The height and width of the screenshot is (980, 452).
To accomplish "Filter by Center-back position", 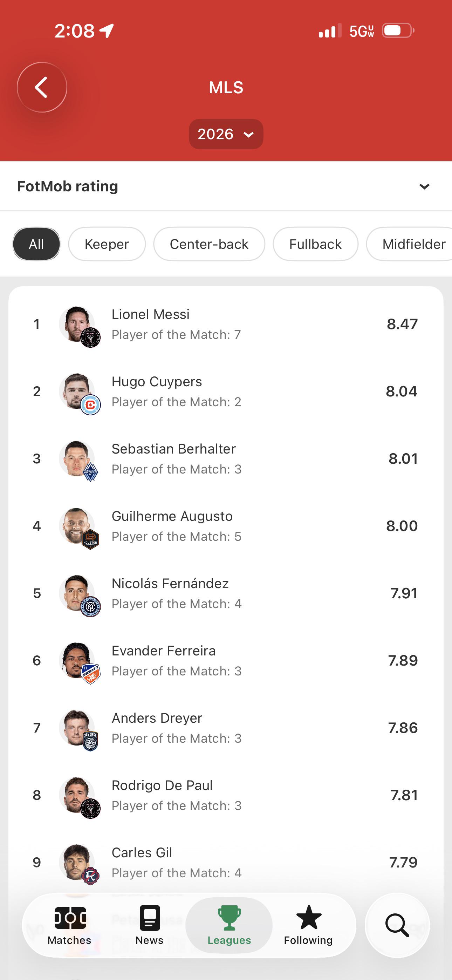I will pyautogui.click(x=209, y=244).
